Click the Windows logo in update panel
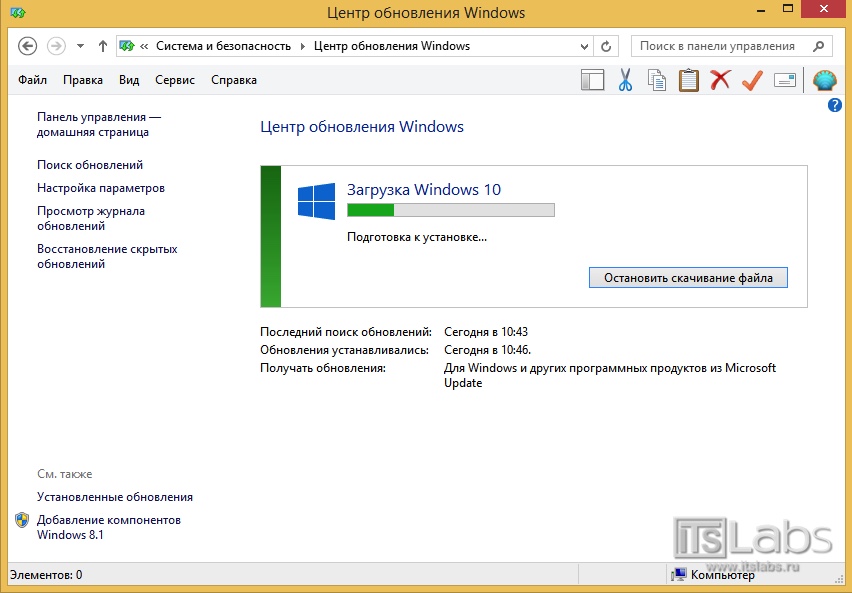This screenshot has width=852, height=593. [317, 201]
